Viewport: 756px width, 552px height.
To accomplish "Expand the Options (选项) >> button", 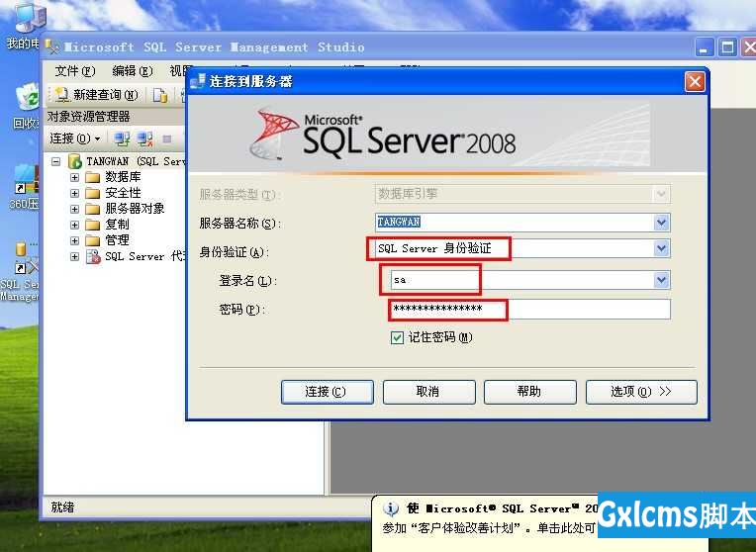I will (x=641, y=392).
